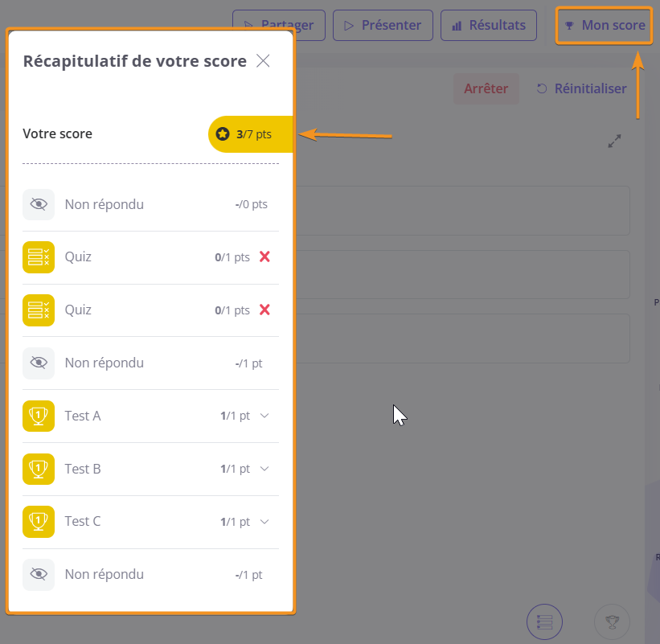
Task: Click the last Non répondu eye icon
Action: point(39,574)
